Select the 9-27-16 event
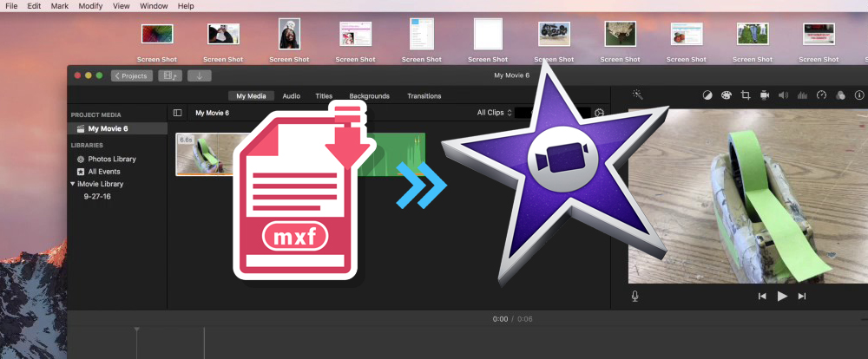The height and width of the screenshot is (359, 868). 97,196
